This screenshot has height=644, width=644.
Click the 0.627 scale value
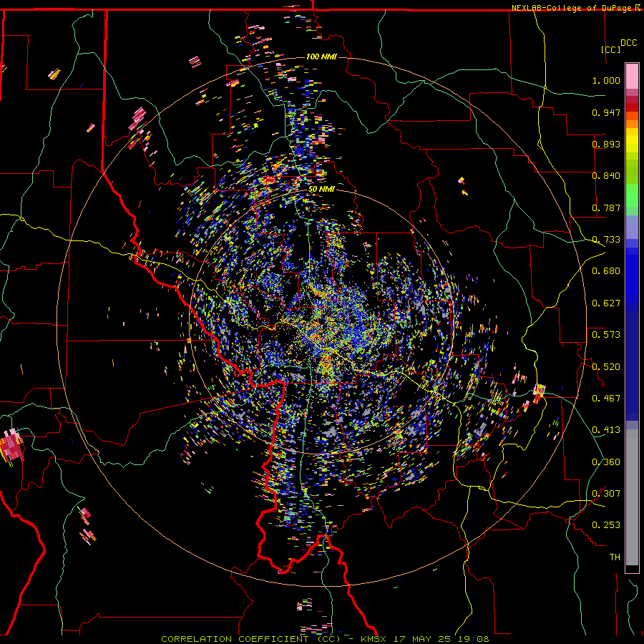[x=606, y=303]
